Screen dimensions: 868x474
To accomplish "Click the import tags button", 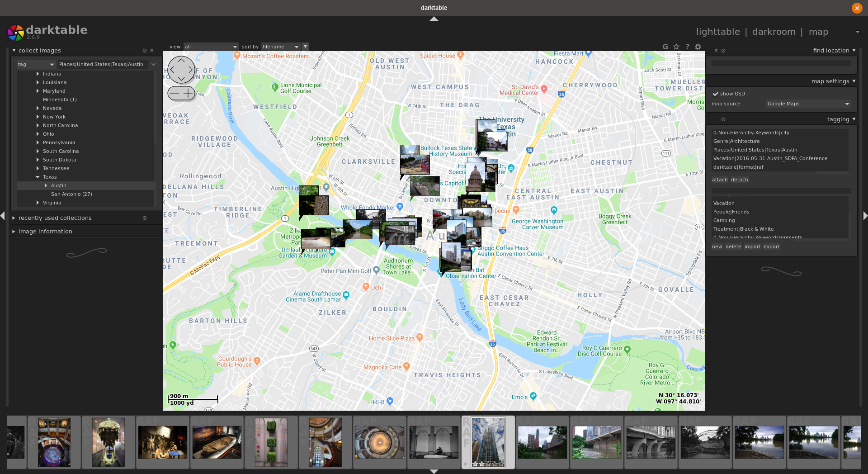I will click(752, 247).
